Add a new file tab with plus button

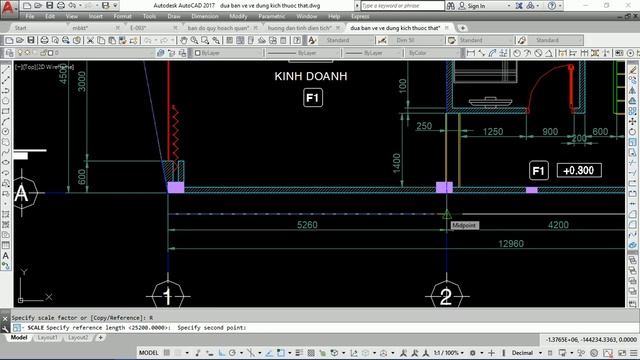462,28
